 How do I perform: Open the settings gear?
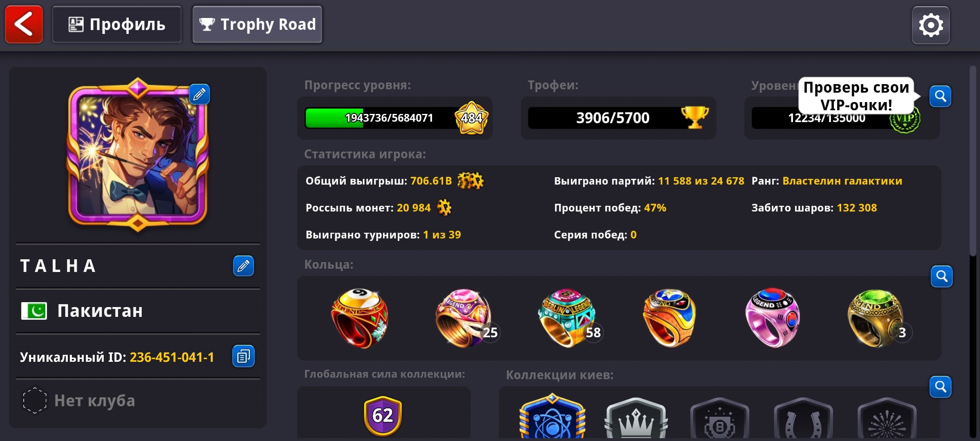click(931, 25)
